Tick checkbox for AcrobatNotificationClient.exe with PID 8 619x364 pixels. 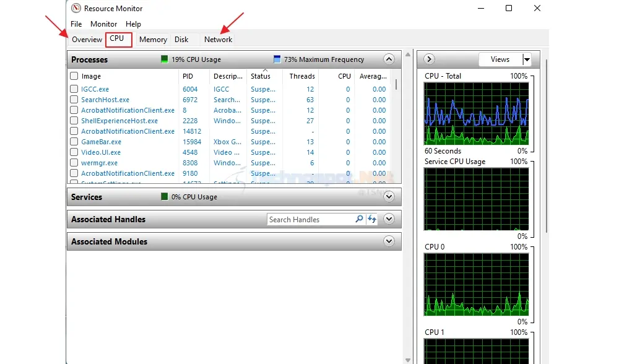point(74,110)
